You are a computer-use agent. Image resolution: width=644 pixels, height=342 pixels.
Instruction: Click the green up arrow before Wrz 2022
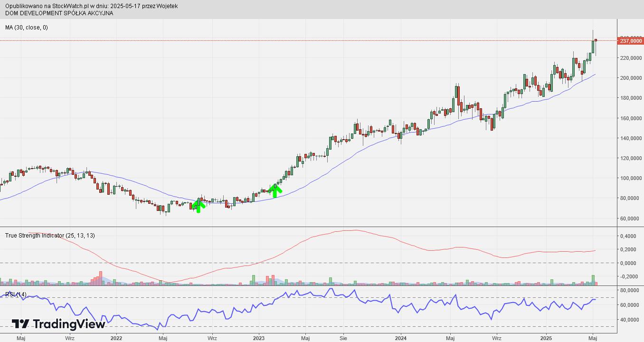[198, 206]
